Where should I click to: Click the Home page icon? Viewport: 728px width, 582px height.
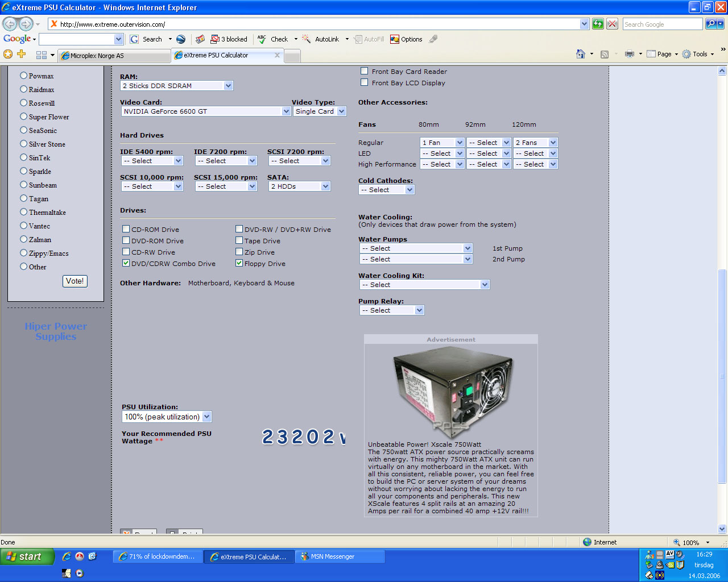(581, 54)
